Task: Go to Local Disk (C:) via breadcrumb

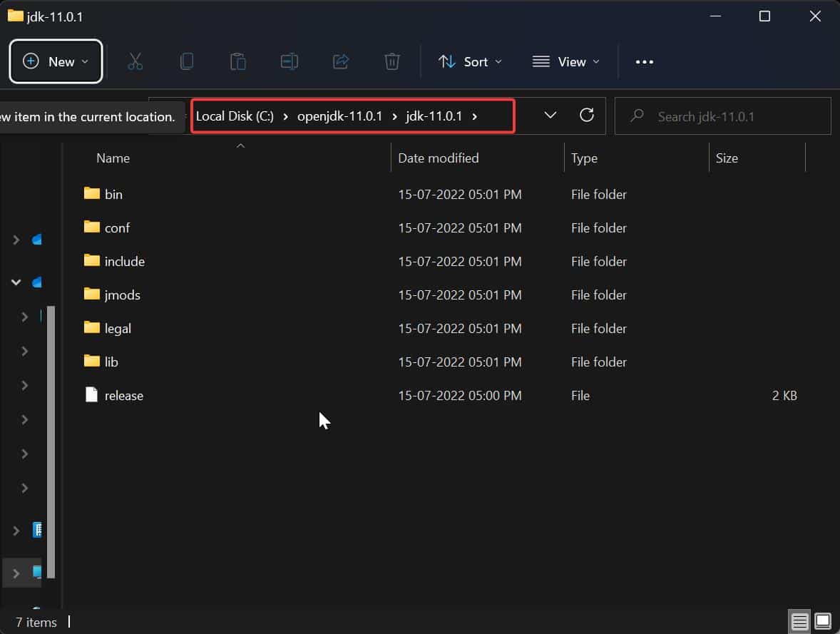Action: [236, 115]
